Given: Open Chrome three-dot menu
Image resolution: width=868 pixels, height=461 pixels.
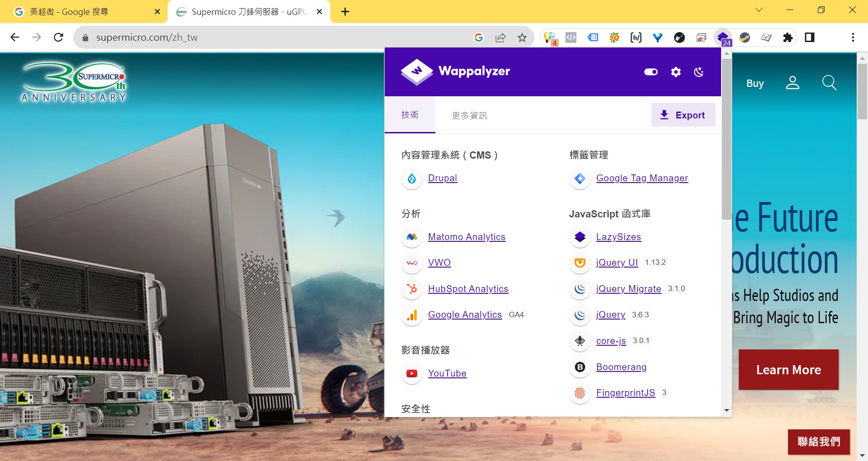Looking at the screenshot, I should coord(853,38).
